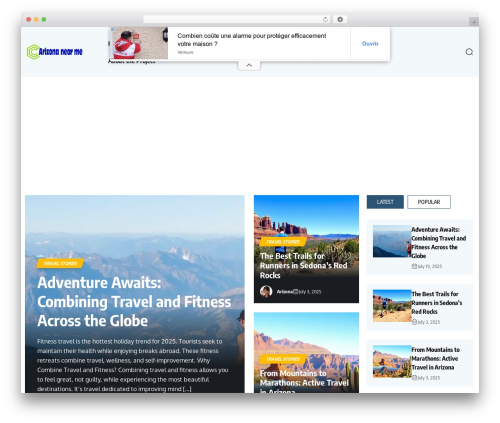Open a new browser tab plus

(x=474, y=22)
